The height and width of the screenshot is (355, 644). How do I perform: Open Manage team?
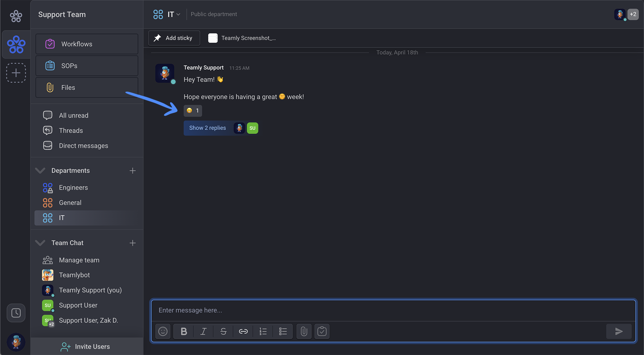87,260
